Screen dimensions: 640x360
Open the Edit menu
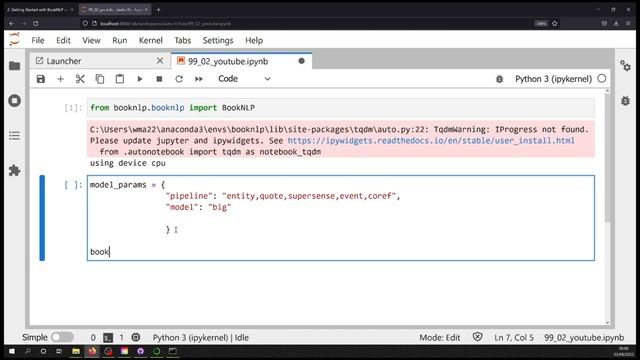[63, 40]
